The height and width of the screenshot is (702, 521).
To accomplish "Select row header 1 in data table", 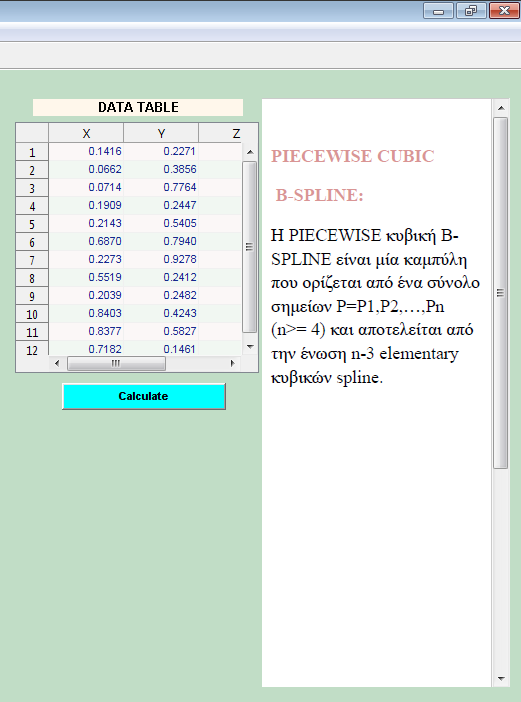I will pyautogui.click(x=32, y=152).
